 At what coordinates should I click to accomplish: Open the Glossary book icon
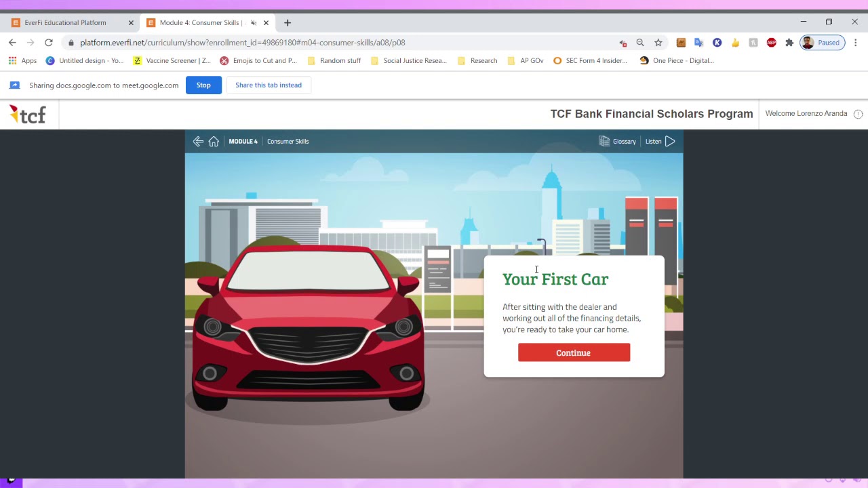[604, 141]
